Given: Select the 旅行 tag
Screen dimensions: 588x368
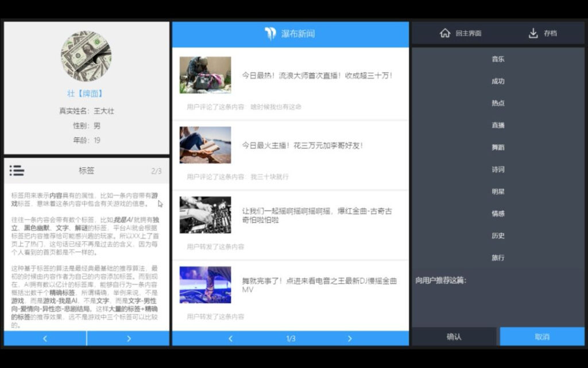Looking at the screenshot, I should coord(498,258).
